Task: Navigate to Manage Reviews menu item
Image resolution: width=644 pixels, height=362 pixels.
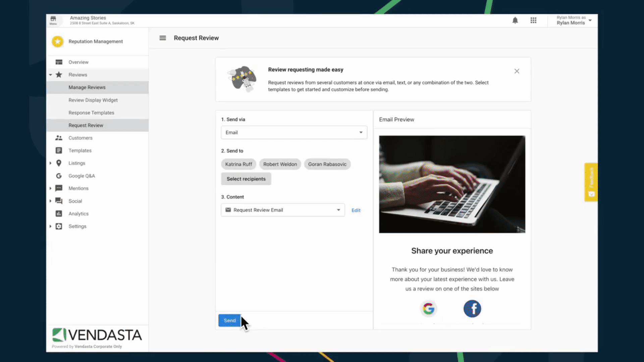Action: [87, 87]
